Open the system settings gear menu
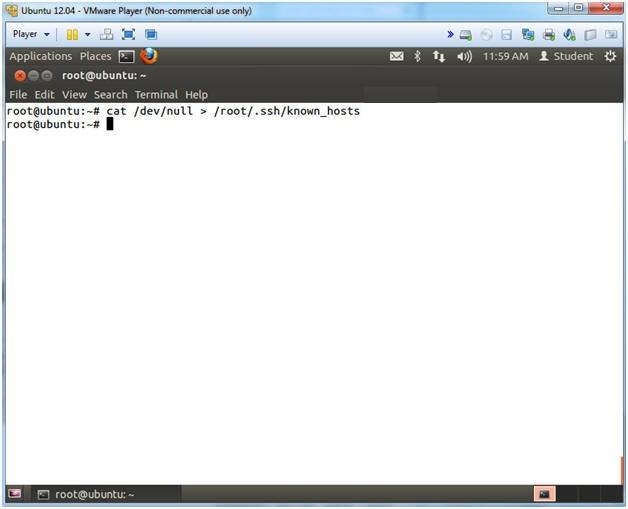628x509 pixels. coord(611,56)
